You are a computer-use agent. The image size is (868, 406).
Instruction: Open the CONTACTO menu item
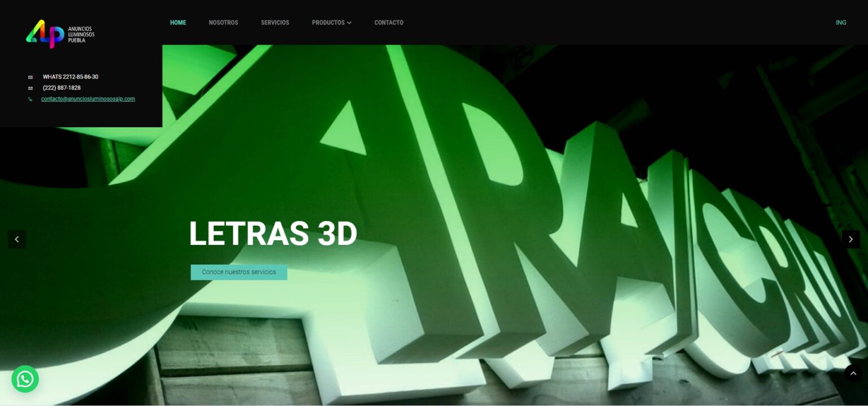(389, 23)
